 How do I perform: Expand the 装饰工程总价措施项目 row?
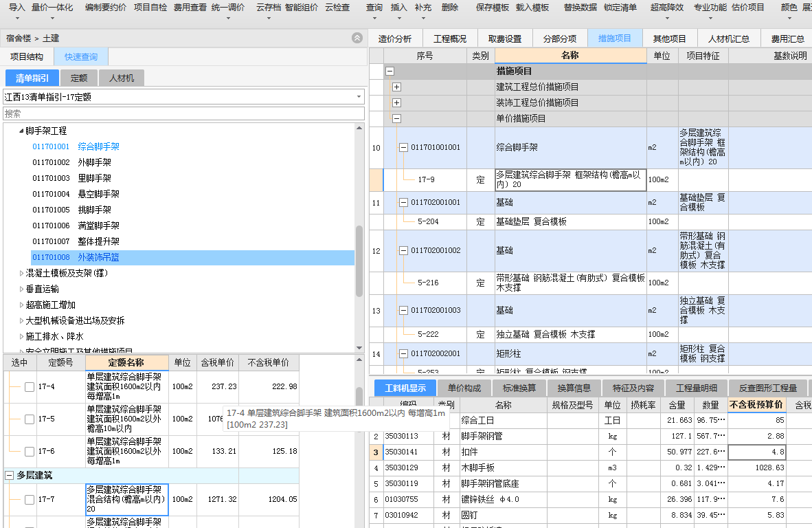pyautogui.click(x=396, y=102)
